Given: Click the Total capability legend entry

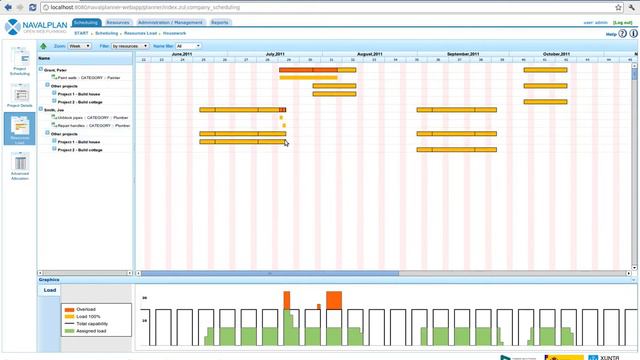Looking at the screenshot, I should click(86, 324).
